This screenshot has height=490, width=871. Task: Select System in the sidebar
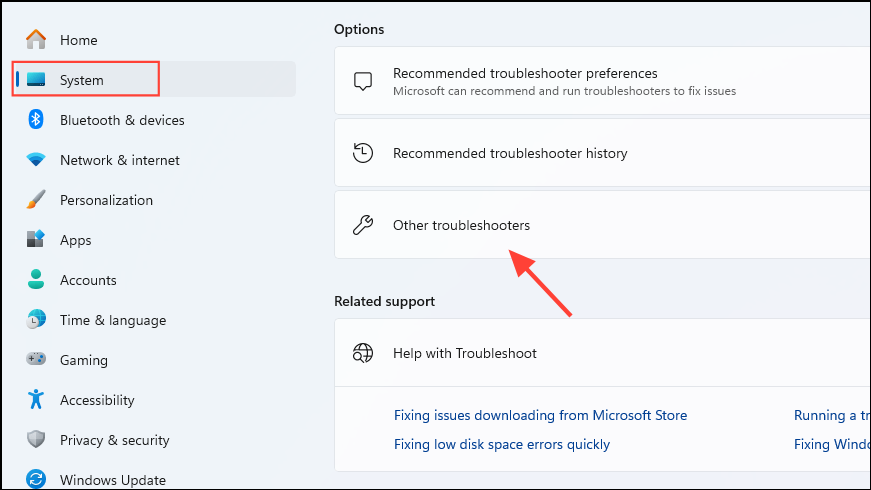point(154,79)
